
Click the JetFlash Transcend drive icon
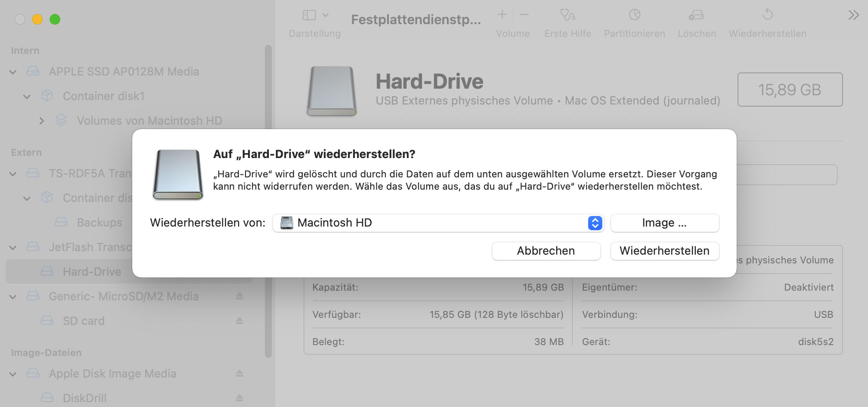coord(33,247)
